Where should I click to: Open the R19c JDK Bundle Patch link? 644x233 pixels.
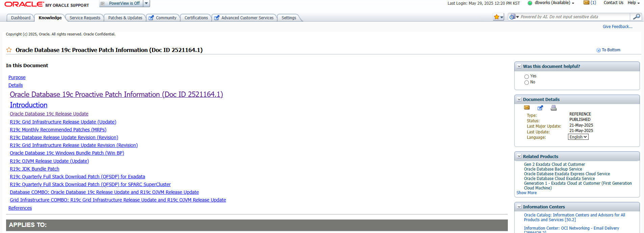(x=34, y=169)
